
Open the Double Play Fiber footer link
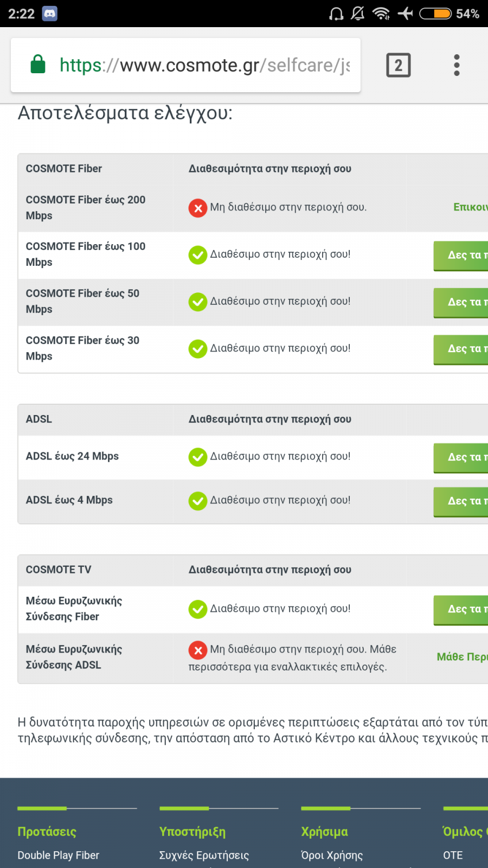pyautogui.click(x=59, y=855)
